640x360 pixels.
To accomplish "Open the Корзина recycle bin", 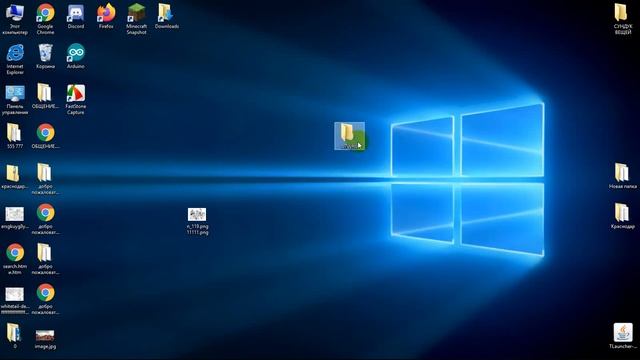I will point(45,56).
